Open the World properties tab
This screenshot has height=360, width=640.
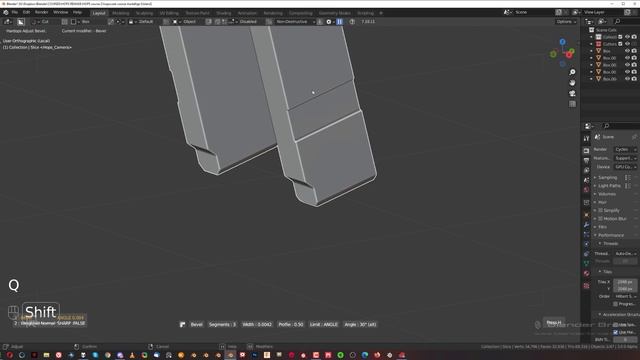point(586,190)
